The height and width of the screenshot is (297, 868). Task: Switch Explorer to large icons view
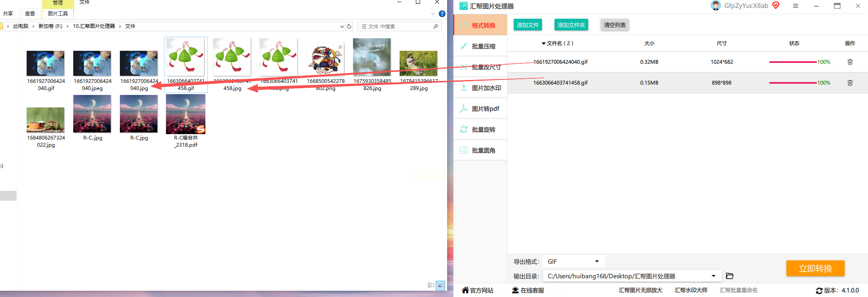click(440, 285)
